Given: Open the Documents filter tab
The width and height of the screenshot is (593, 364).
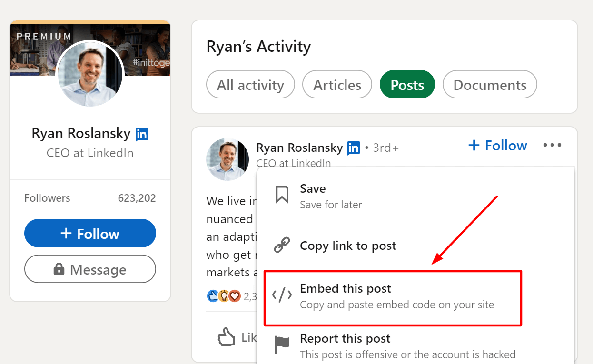Looking at the screenshot, I should (489, 84).
